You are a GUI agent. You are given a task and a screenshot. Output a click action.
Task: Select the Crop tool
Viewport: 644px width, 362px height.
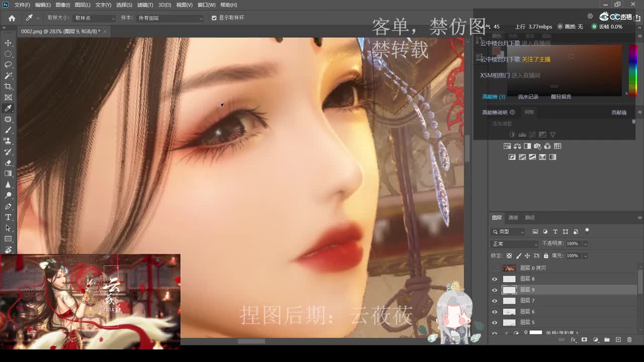coord(8,86)
